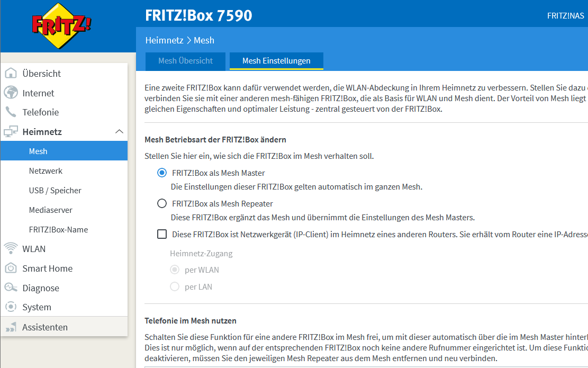588x368 pixels.
Task: Click the Telefonie phone handset icon
Action: point(11,112)
